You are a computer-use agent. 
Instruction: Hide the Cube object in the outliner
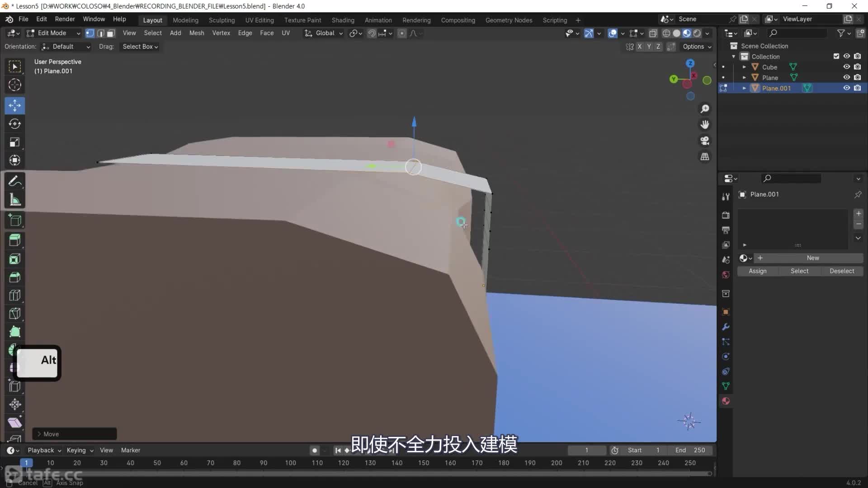coord(847,66)
